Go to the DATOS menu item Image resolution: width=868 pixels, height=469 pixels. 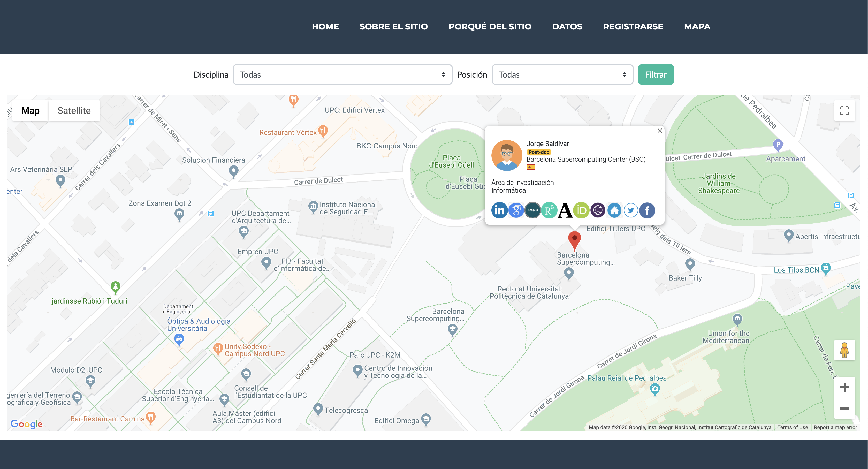coord(567,27)
